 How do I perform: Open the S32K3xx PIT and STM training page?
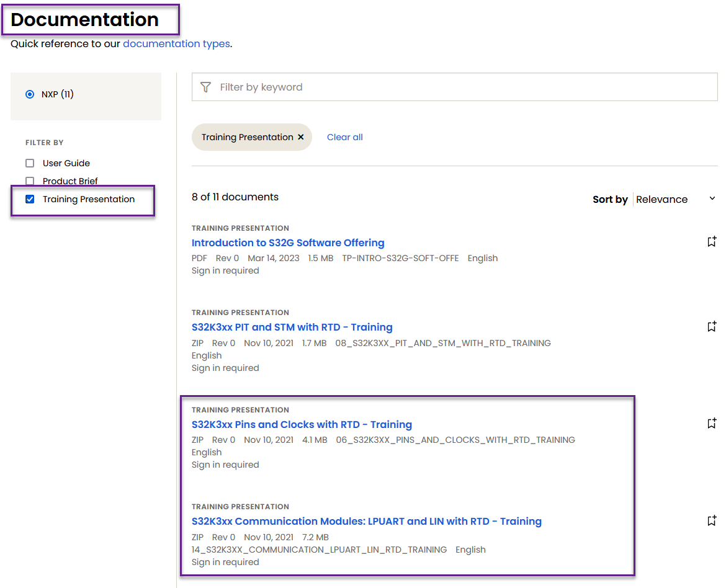[x=292, y=327]
